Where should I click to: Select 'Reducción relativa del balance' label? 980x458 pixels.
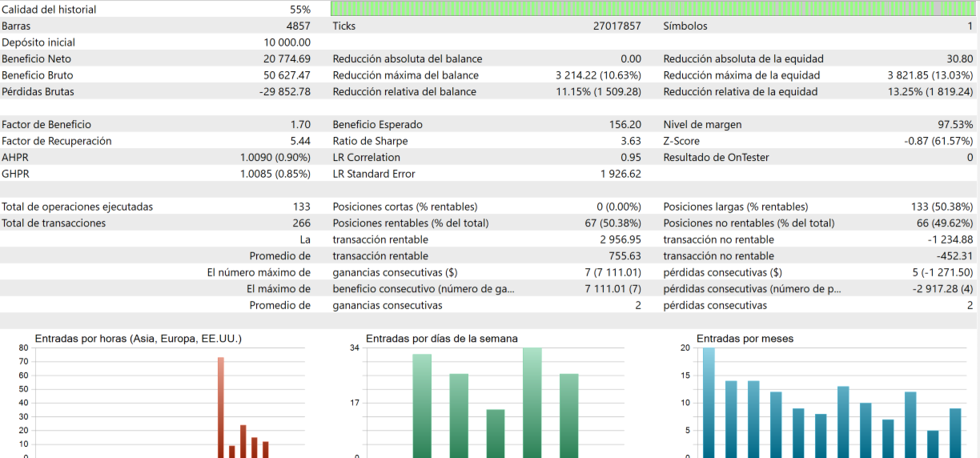404,91
